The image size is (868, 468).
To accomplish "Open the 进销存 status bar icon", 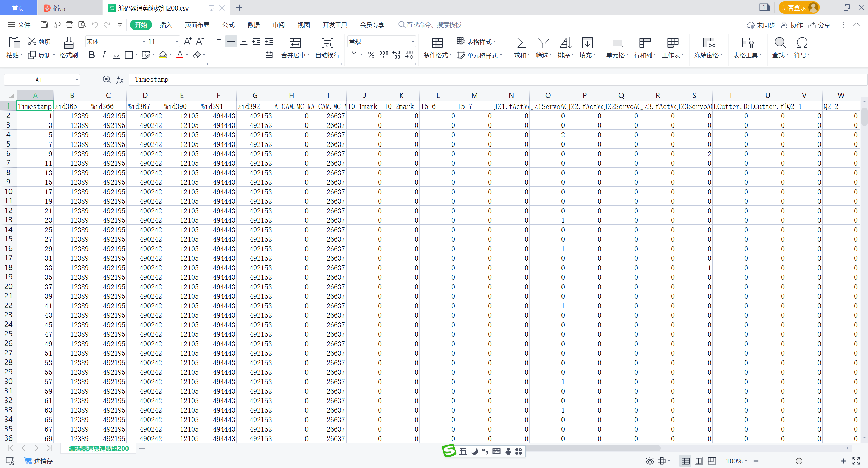I will click(39, 461).
